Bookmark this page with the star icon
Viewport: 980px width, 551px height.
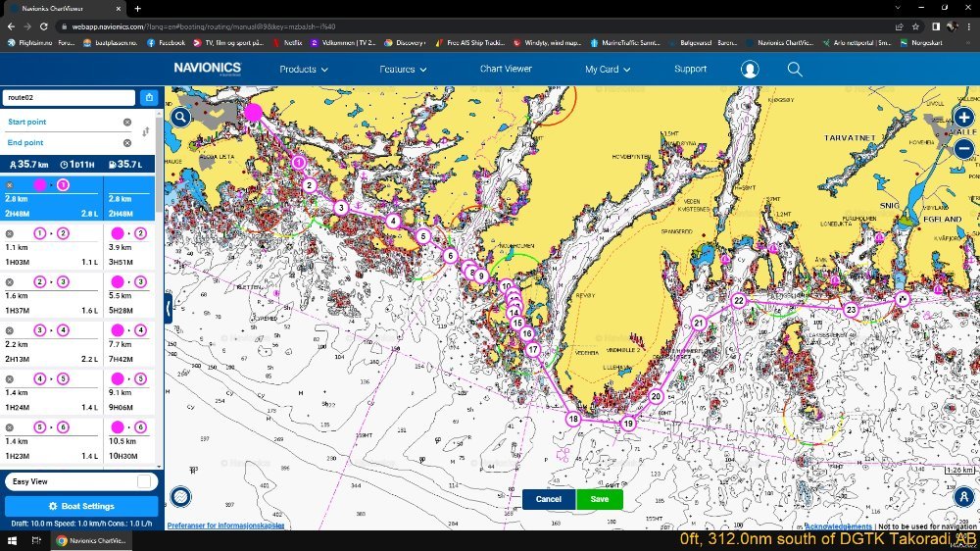[x=915, y=26]
